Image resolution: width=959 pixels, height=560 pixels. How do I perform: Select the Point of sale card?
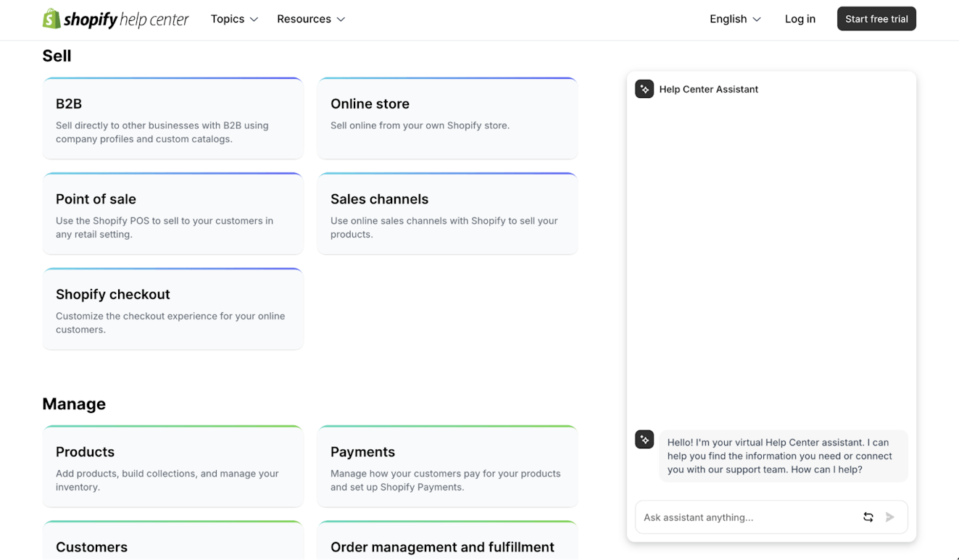coord(173,214)
